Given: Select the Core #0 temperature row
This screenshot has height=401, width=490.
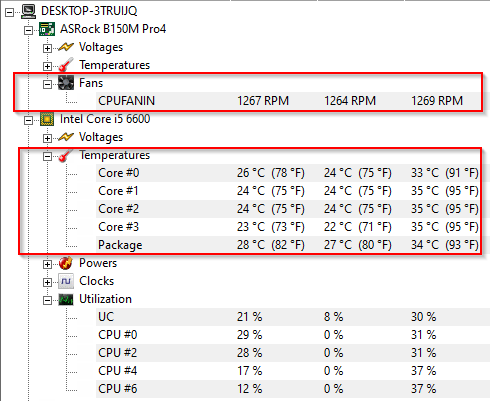Looking at the screenshot, I should tap(288, 173).
